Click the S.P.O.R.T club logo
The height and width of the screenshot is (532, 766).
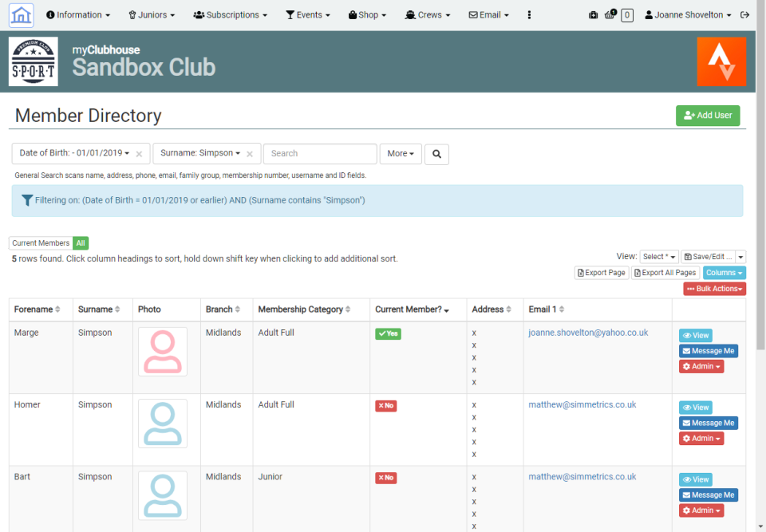35,61
